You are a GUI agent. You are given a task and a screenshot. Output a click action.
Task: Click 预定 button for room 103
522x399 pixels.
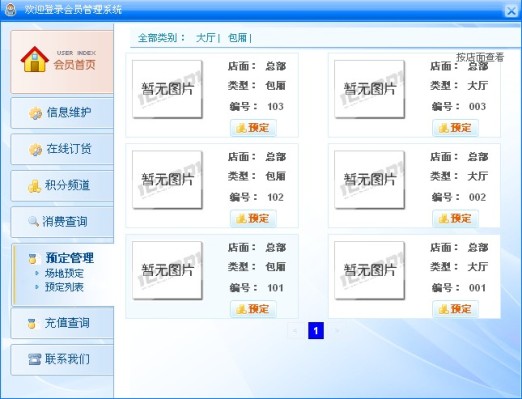pos(253,128)
